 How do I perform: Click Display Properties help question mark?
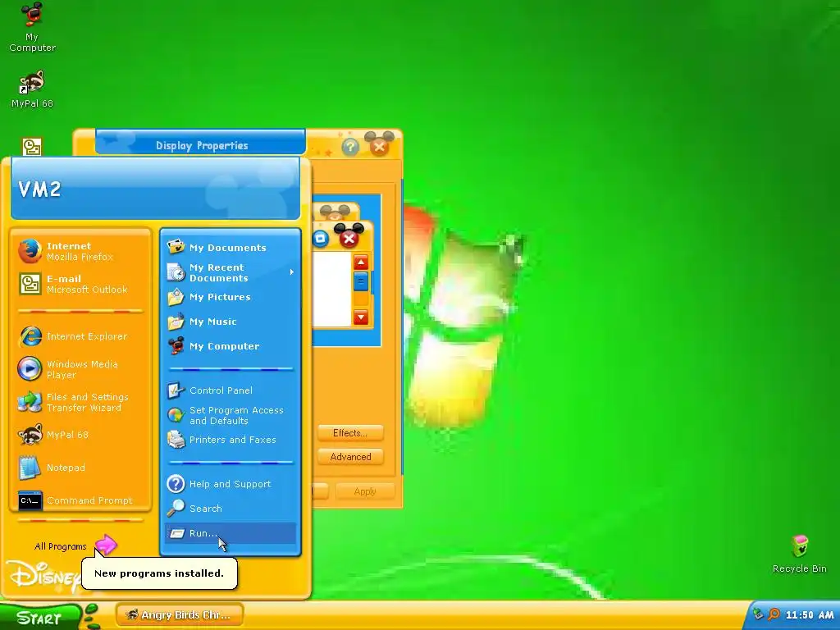pyautogui.click(x=349, y=146)
